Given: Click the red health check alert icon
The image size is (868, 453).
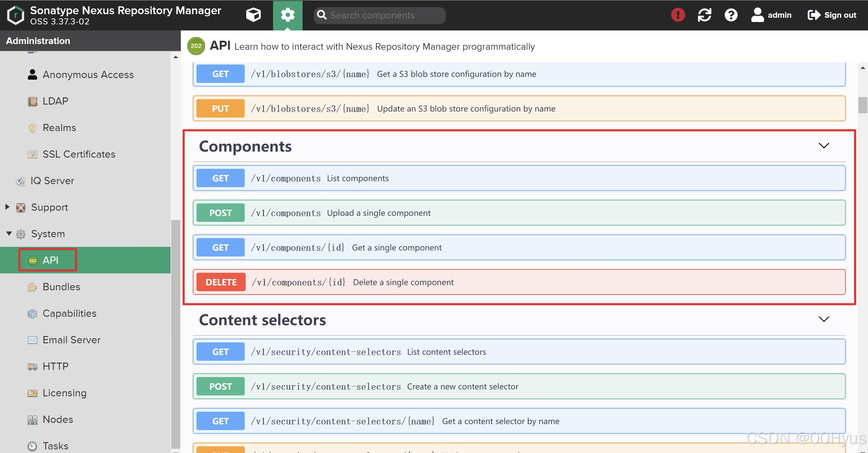Looking at the screenshot, I should 678,15.
